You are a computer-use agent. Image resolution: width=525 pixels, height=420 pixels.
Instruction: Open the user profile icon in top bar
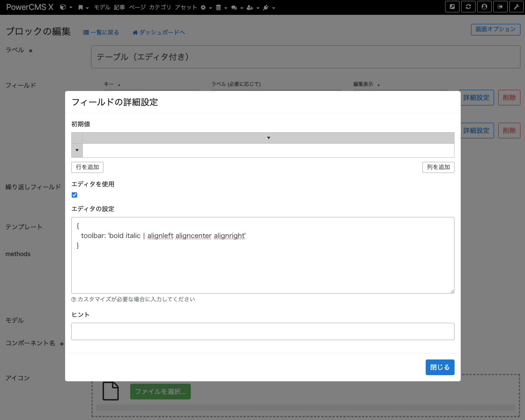pyautogui.click(x=484, y=7)
